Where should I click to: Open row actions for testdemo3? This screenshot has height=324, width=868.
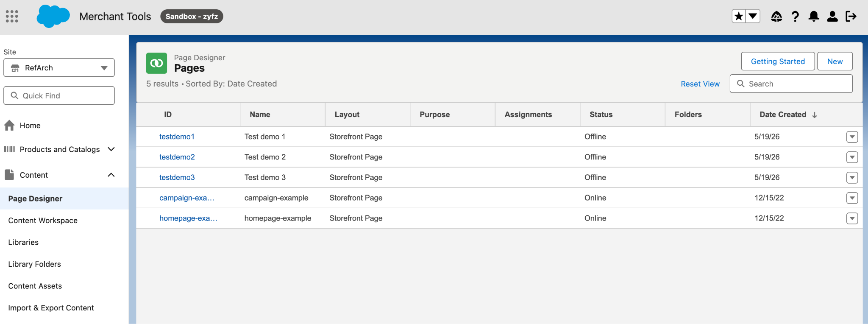852,178
